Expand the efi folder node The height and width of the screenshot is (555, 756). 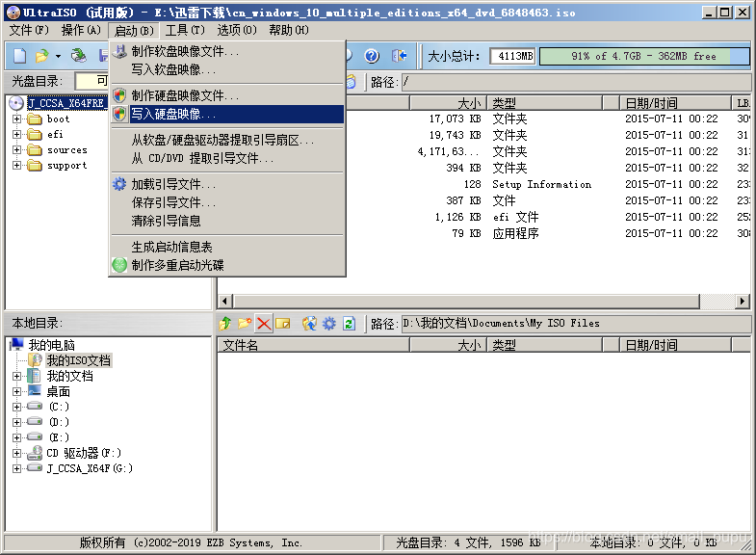click(x=17, y=134)
